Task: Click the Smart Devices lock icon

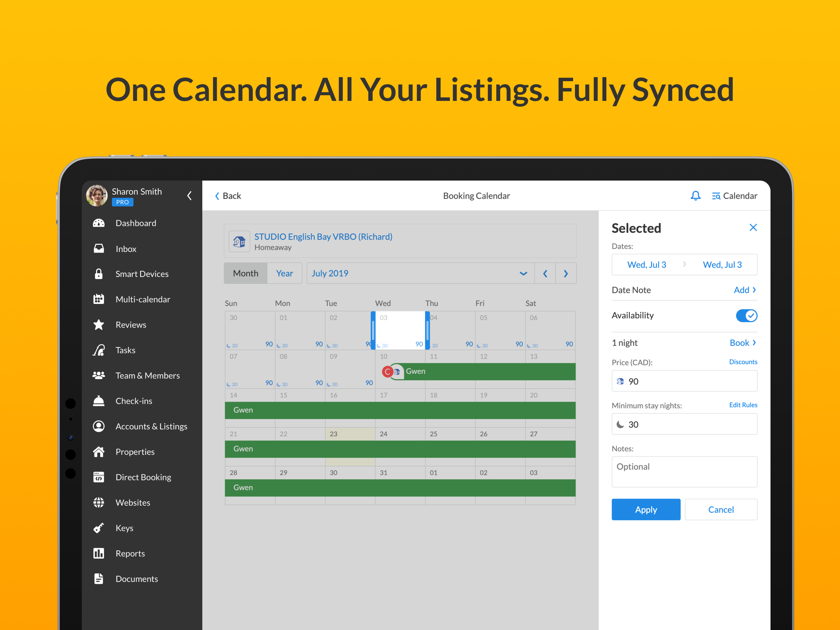Action: [x=99, y=274]
